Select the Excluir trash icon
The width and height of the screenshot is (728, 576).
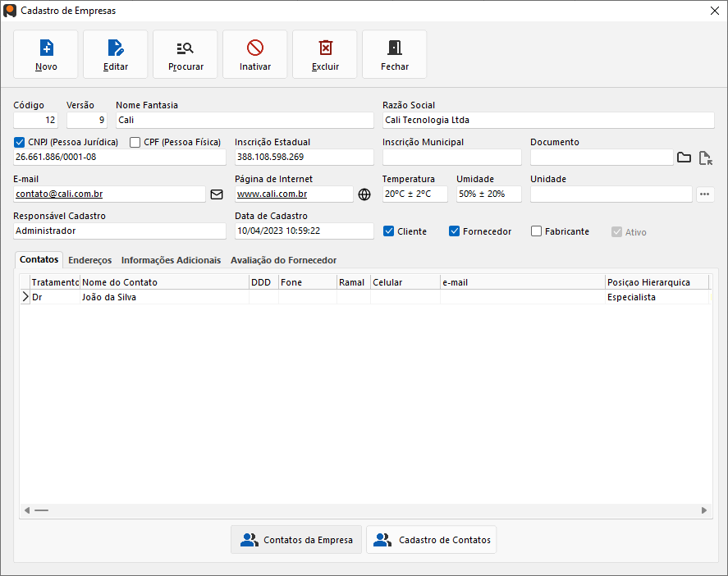point(325,48)
